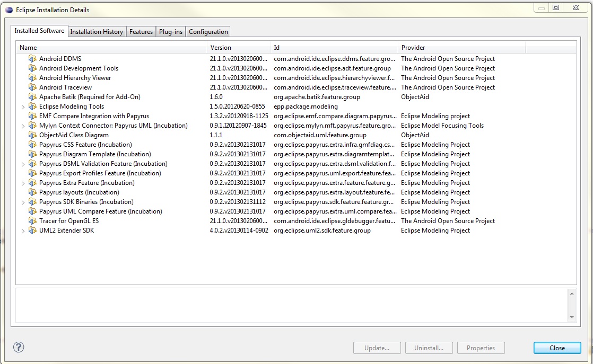This screenshot has height=364, width=593.
Task: Click the Mylyn Context Connector feature icon
Action: tap(32, 126)
